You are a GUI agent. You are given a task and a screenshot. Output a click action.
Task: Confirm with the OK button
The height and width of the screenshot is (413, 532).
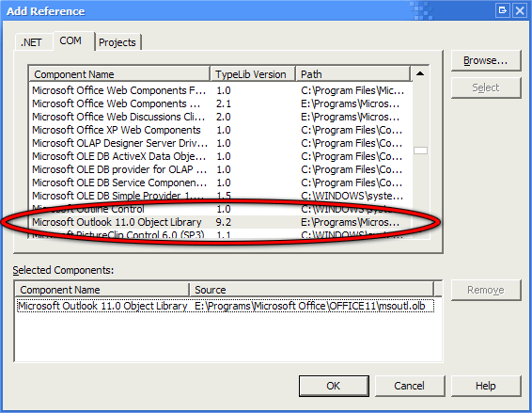(x=334, y=386)
